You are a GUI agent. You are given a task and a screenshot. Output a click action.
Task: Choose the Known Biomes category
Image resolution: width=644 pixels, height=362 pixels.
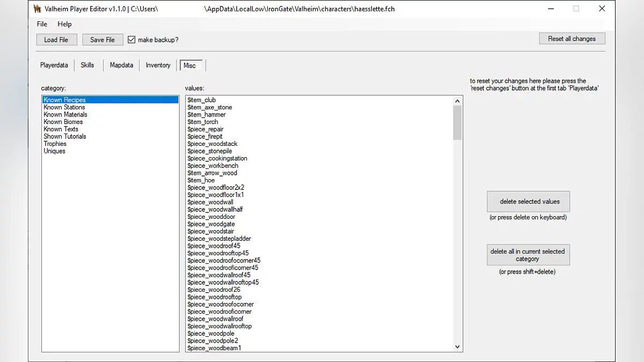(x=63, y=122)
